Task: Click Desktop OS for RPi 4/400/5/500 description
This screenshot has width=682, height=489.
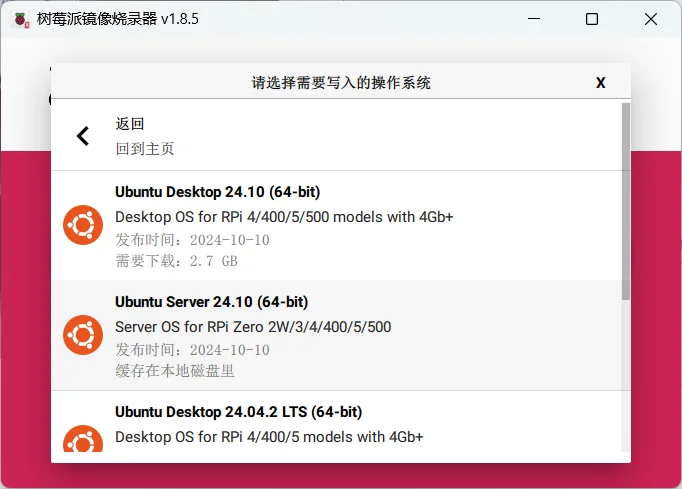Action: (284, 217)
